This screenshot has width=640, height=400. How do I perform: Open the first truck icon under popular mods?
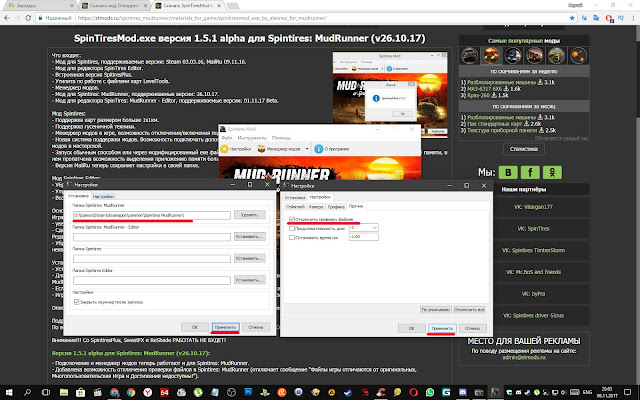click(x=469, y=56)
